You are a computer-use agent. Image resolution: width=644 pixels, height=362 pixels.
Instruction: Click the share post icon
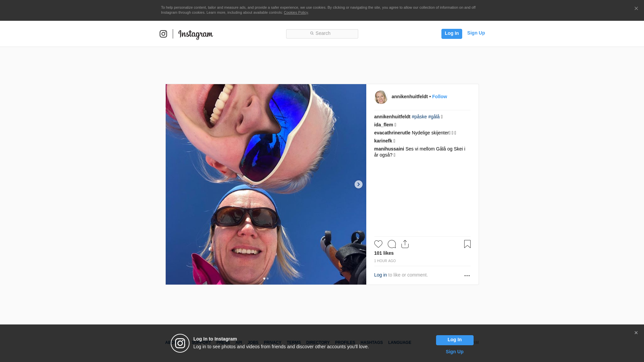coord(405,244)
